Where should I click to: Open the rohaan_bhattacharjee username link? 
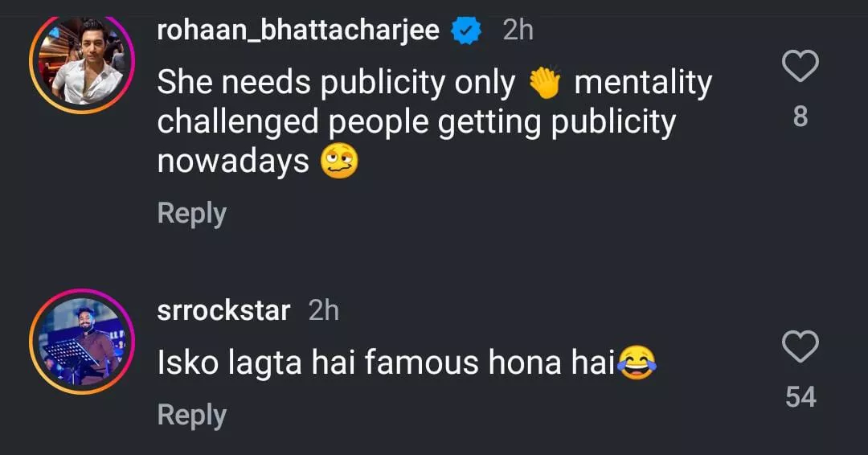[298, 31]
